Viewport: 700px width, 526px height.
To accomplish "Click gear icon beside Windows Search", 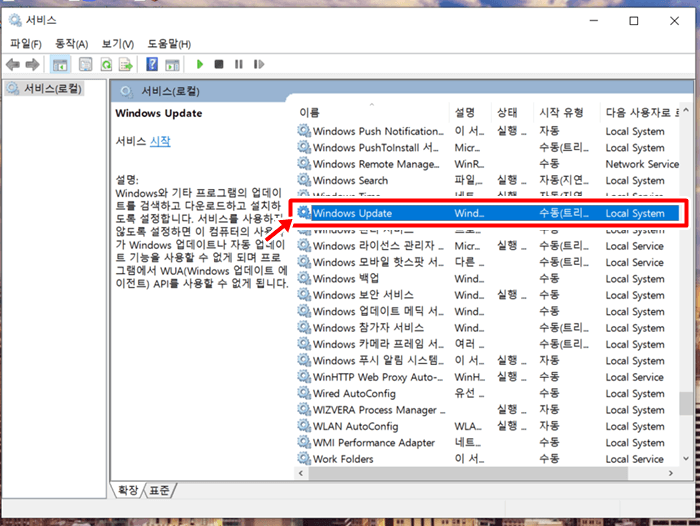I will tap(304, 180).
